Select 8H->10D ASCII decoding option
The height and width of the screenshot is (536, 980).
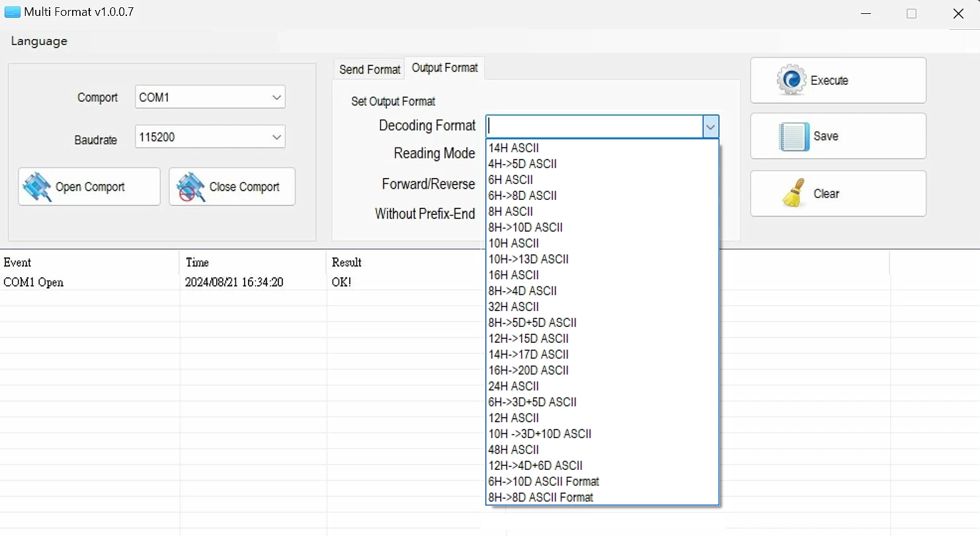coord(525,228)
